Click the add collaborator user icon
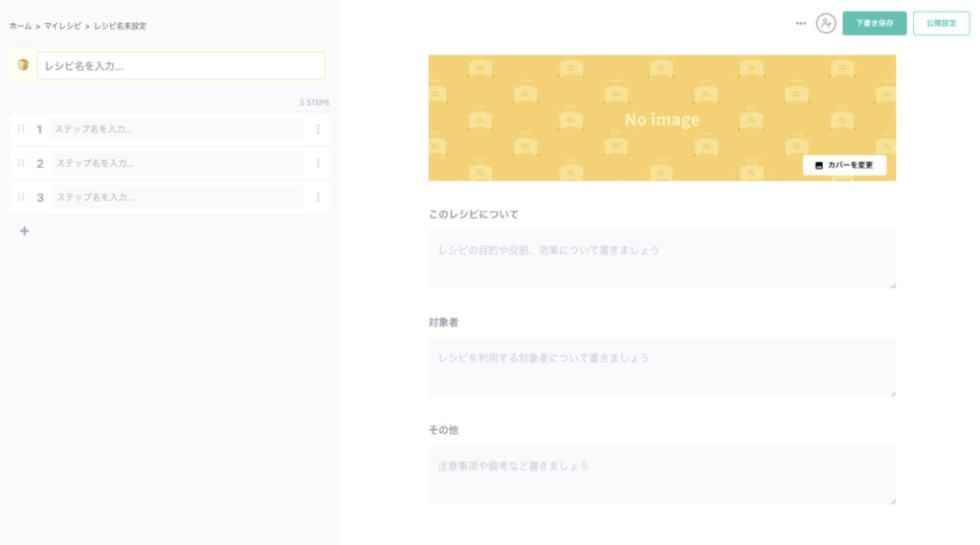 826,23
